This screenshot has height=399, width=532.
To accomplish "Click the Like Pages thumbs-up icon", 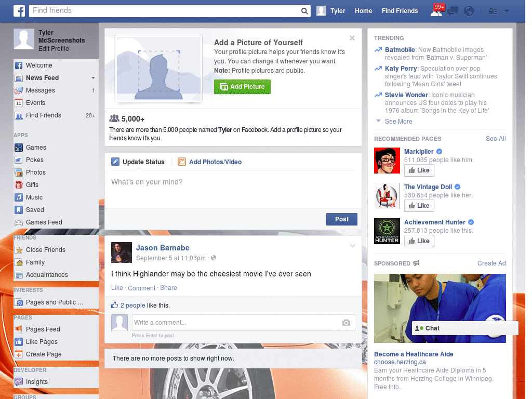I will click(19, 342).
